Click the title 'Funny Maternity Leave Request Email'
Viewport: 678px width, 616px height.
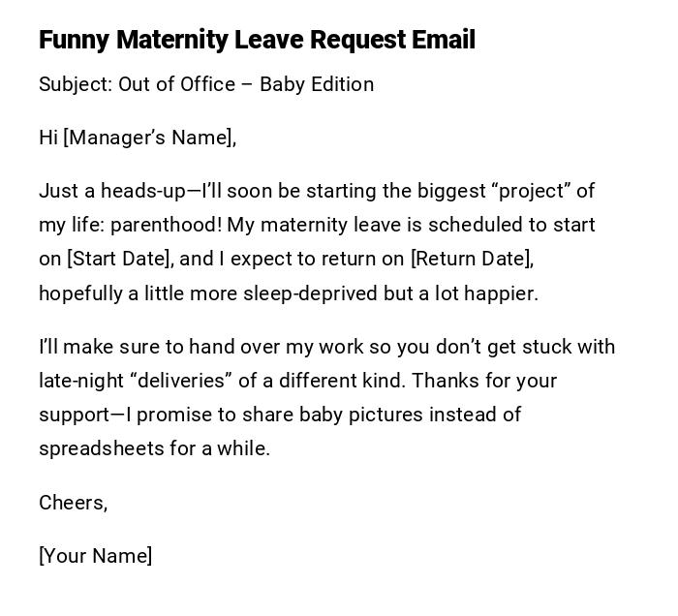pyautogui.click(x=257, y=40)
